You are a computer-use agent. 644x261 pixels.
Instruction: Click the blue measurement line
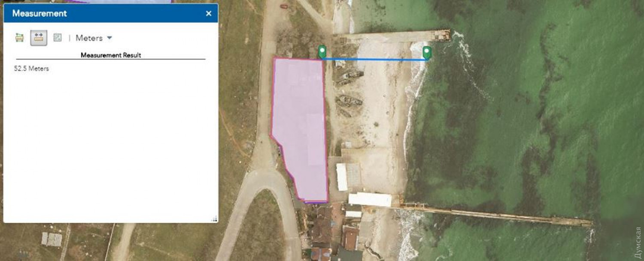click(374, 60)
